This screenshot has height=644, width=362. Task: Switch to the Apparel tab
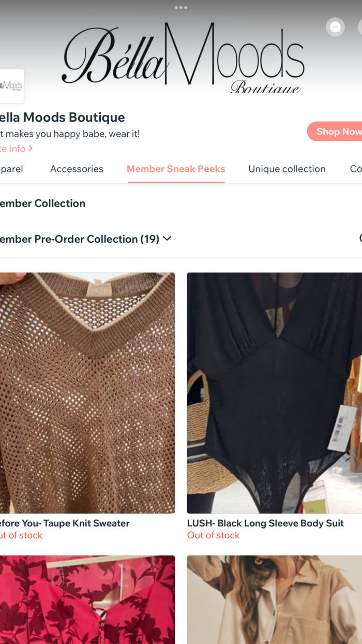(10, 169)
